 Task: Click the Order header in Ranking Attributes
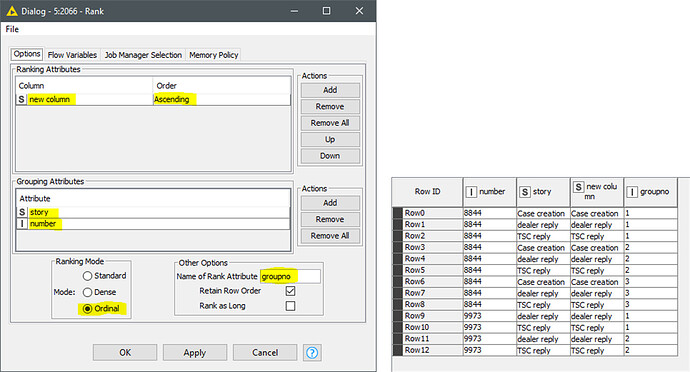[222, 86]
